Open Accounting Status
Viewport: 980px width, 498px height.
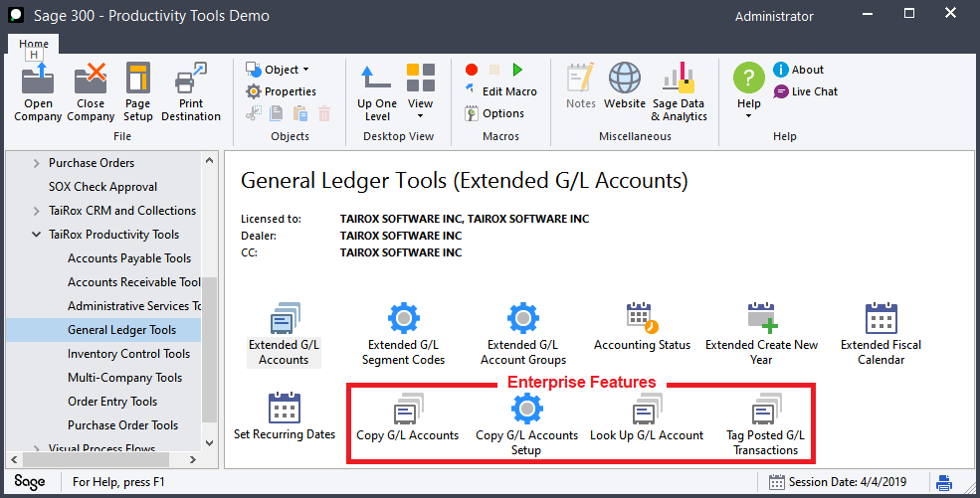tap(642, 327)
